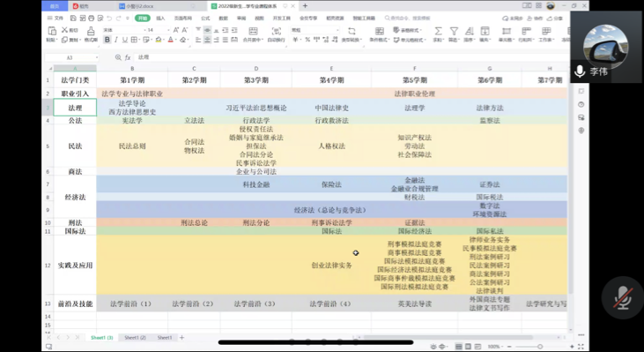Select the Sheet1 (2) sheet tab
This screenshot has height=352, width=644.
(x=135, y=338)
